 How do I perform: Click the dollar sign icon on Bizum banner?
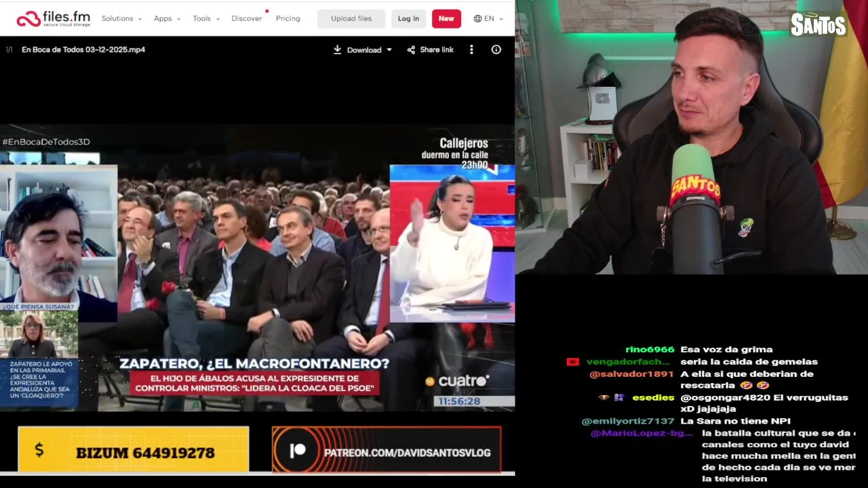click(x=39, y=449)
